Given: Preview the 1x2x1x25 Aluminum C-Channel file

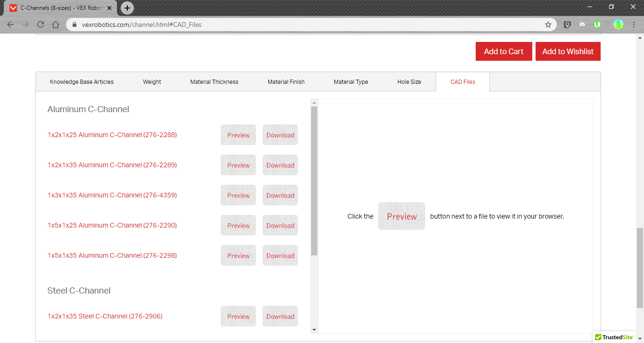Looking at the screenshot, I should click(x=238, y=135).
